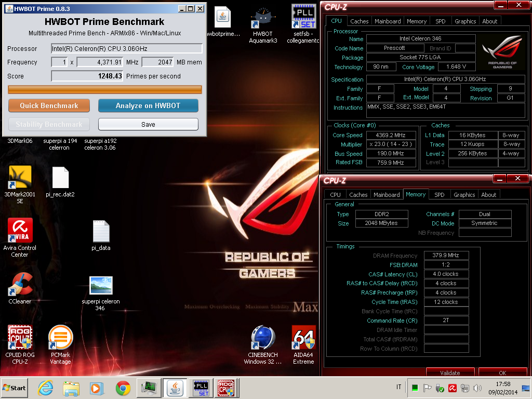Viewport: 532px width, 399px height.
Task: Click the Multiplier value x 23.0
Action: click(391, 144)
